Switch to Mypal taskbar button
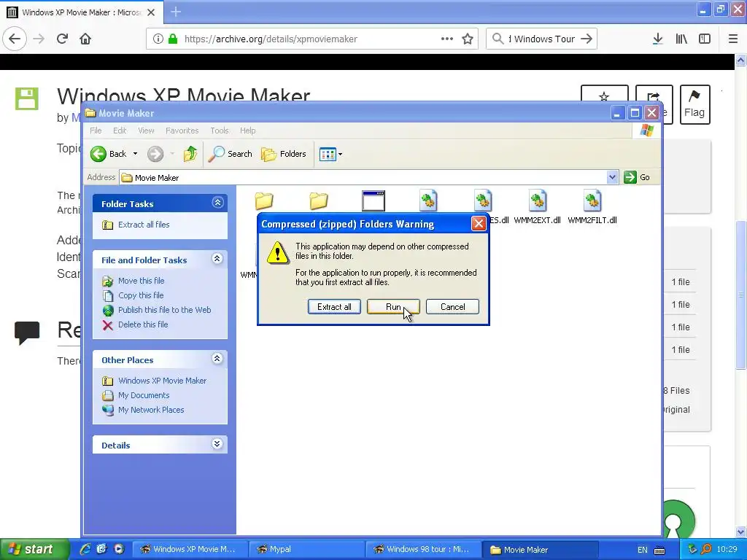The image size is (747, 560). (x=306, y=549)
